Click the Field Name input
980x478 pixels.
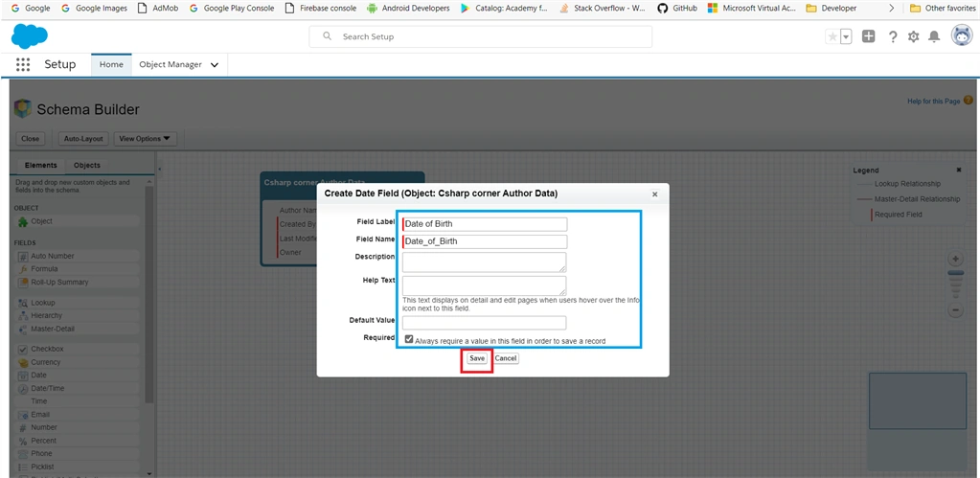[x=485, y=241]
